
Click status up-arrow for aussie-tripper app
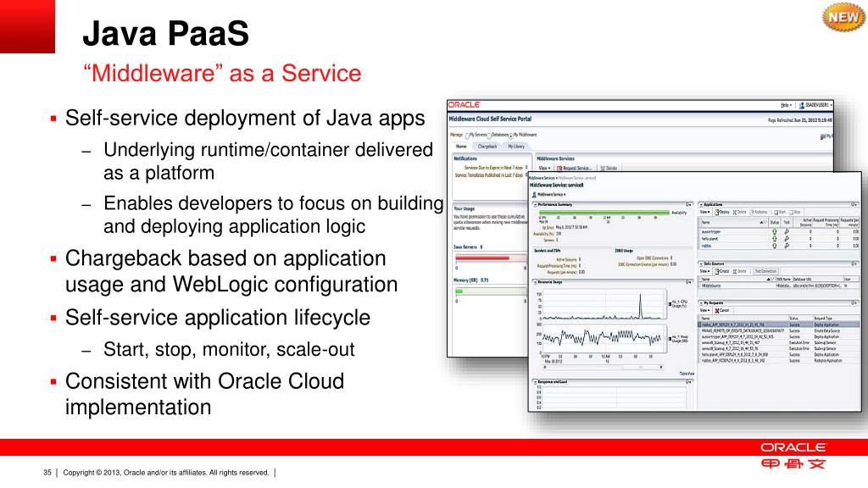coord(775,232)
